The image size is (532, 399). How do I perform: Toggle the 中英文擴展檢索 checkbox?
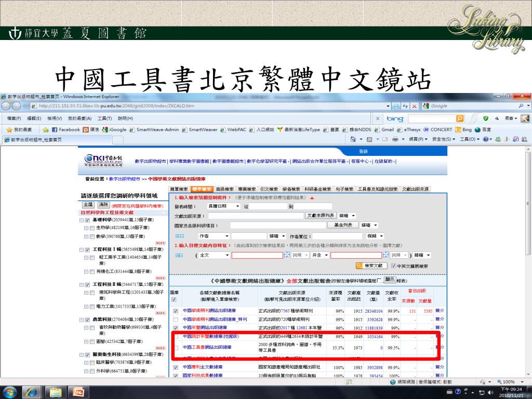[x=394, y=265]
